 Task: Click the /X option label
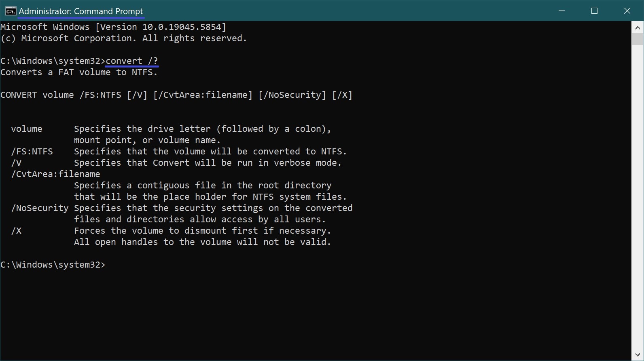(x=16, y=231)
